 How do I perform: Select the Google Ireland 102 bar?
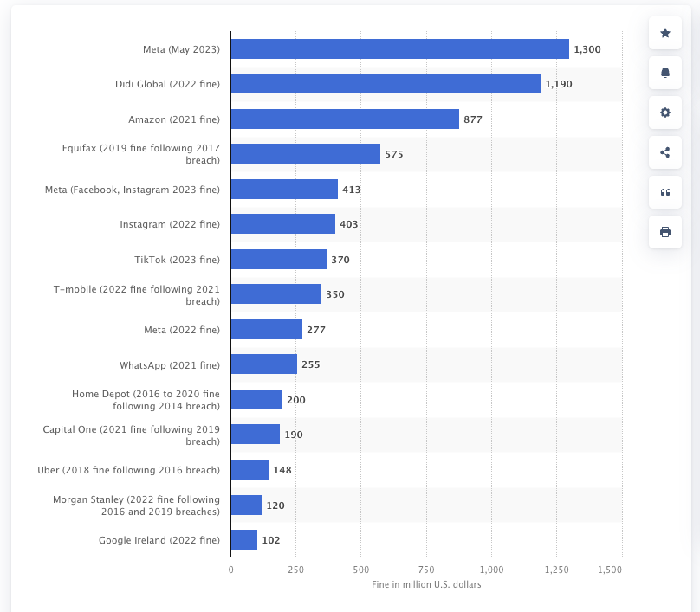244,540
